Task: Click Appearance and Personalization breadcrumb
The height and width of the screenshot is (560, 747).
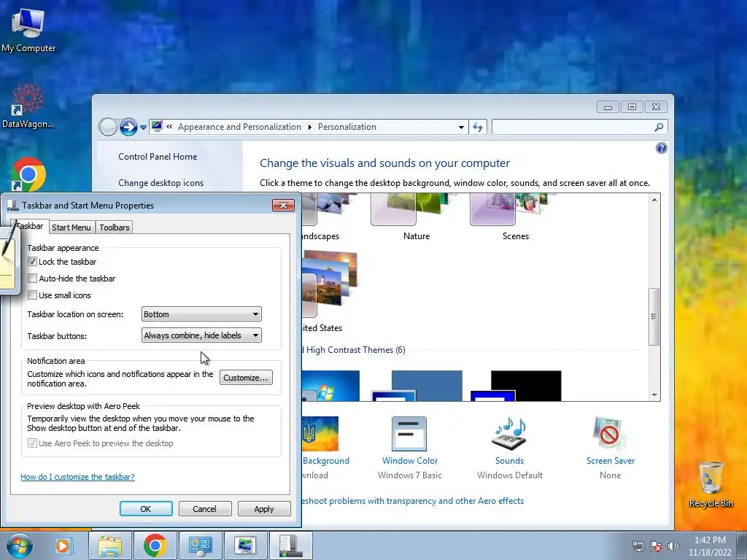Action: coord(239,127)
